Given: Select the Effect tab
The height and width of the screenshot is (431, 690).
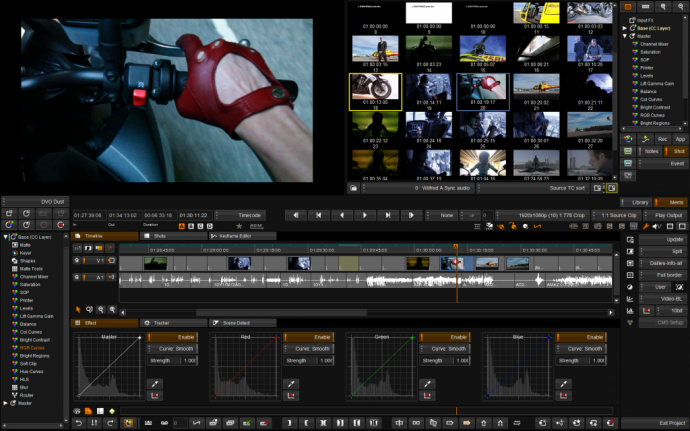Looking at the screenshot, I should pyautogui.click(x=105, y=323).
